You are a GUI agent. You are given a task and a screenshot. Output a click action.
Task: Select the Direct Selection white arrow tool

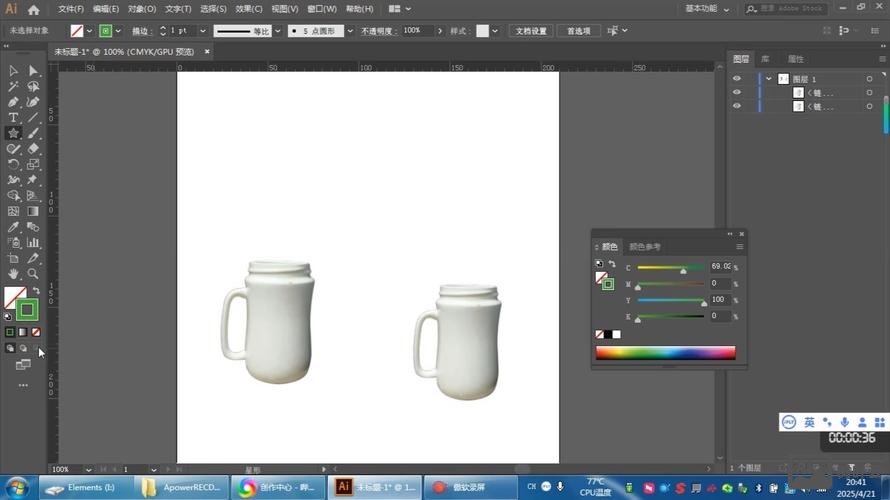tap(33, 71)
